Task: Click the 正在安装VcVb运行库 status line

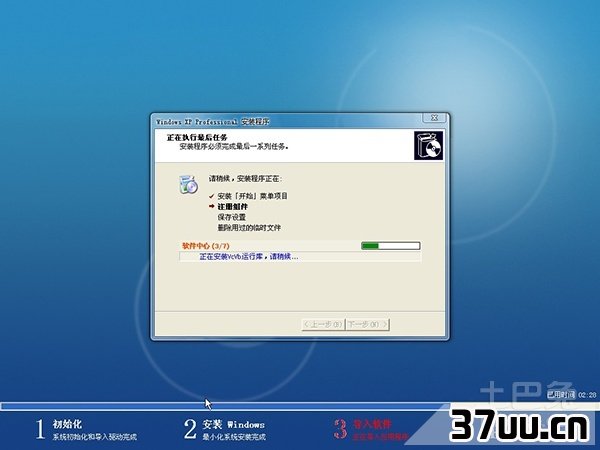Action: (249, 256)
